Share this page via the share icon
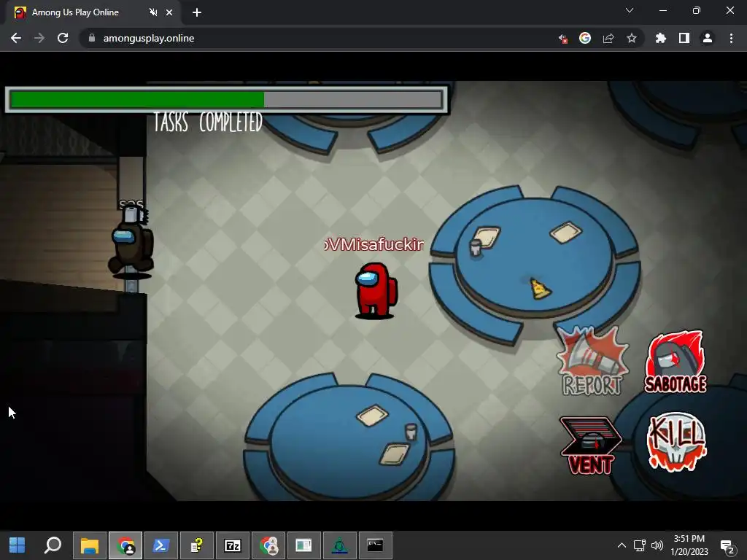The image size is (747, 560). pos(608,38)
